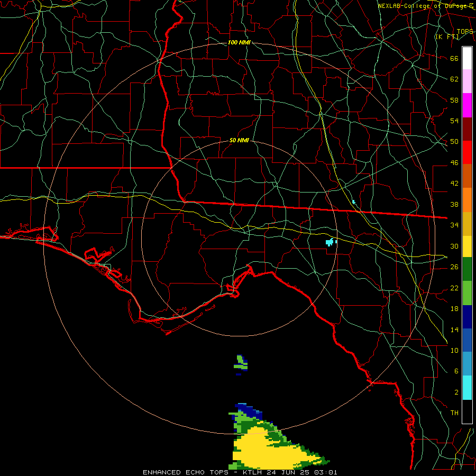Select the '30' legend value
Image resolution: width=476 pixels, height=476 pixels.
(x=454, y=246)
